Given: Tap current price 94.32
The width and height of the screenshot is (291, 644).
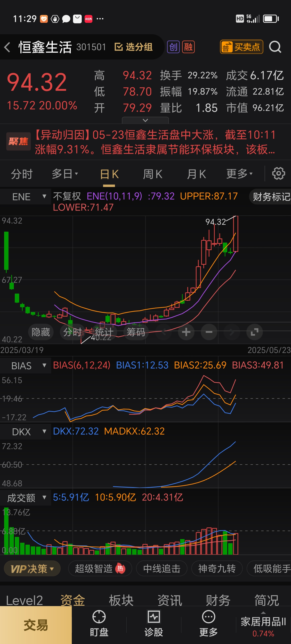Looking at the screenshot, I should click(x=37, y=82).
